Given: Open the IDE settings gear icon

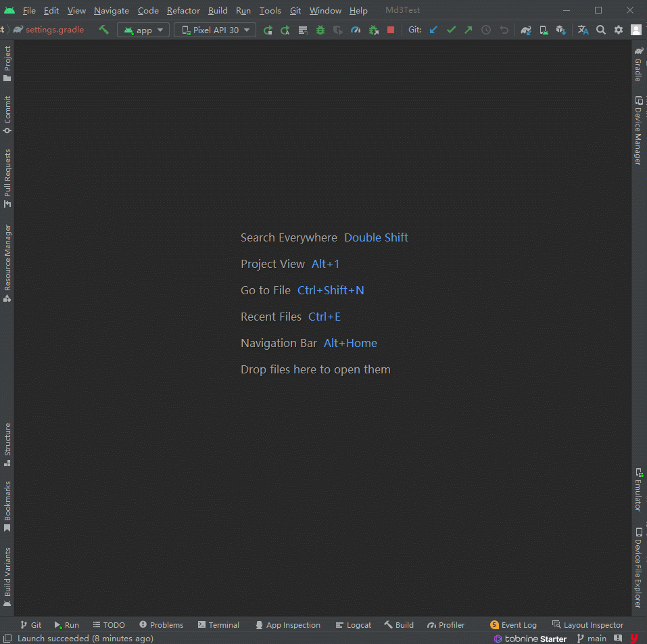Looking at the screenshot, I should coord(619,30).
